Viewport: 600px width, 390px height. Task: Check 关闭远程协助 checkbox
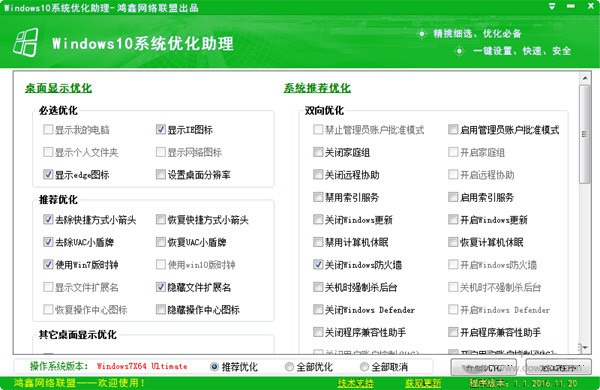(x=318, y=175)
